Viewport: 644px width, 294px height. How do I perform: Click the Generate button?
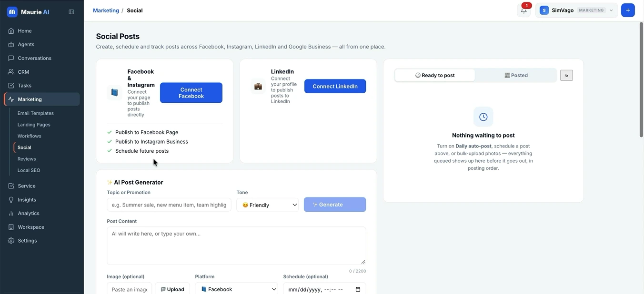point(335,205)
